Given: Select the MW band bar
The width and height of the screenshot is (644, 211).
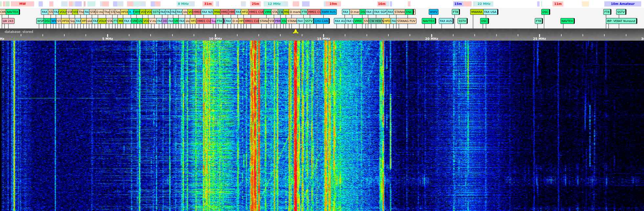Looking at the screenshot, I should (x=22, y=4).
